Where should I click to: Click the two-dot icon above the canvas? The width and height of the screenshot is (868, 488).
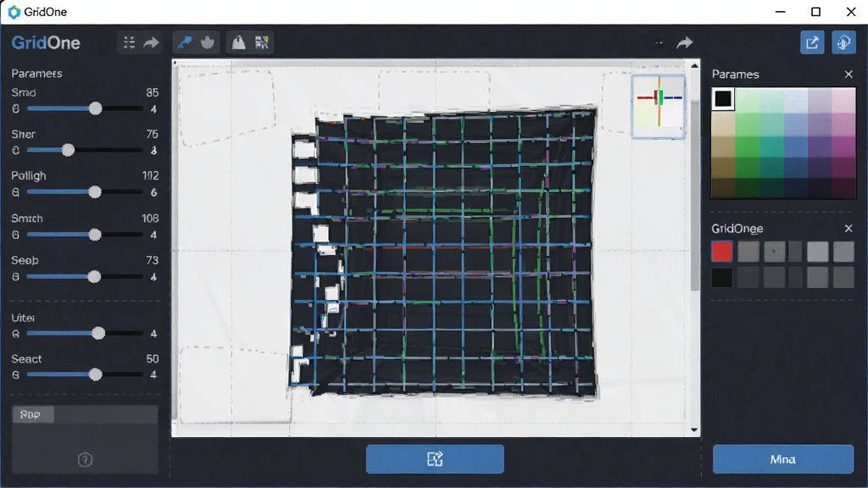click(x=659, y=42)
